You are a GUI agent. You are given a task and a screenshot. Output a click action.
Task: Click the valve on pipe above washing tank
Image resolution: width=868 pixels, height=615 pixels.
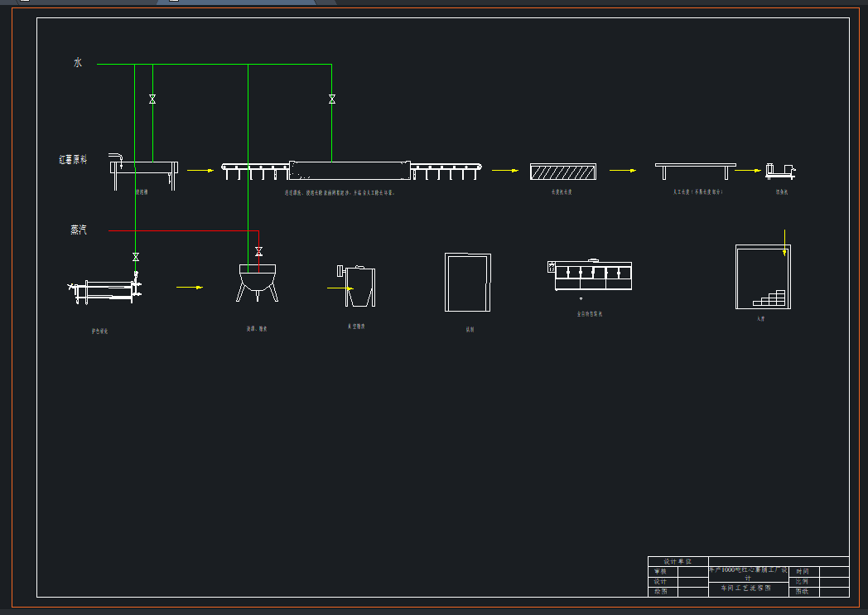tap(152, 99)
